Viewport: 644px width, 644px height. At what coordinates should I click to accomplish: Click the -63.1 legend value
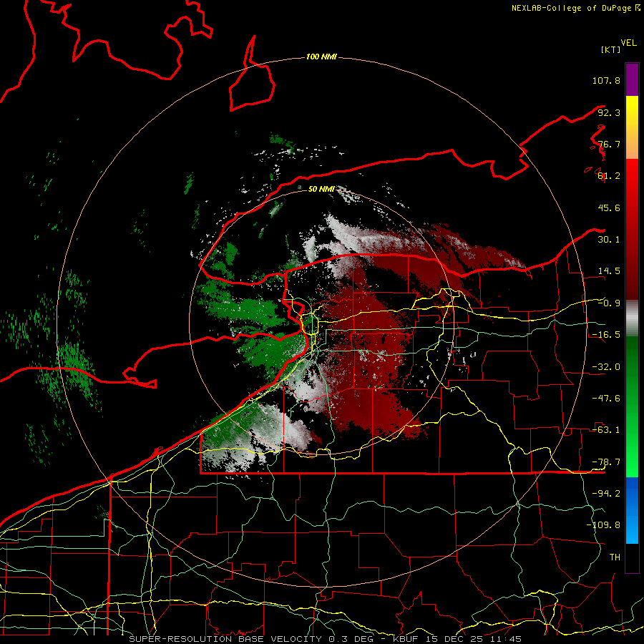pyautogui.click(x=606, y=430)
